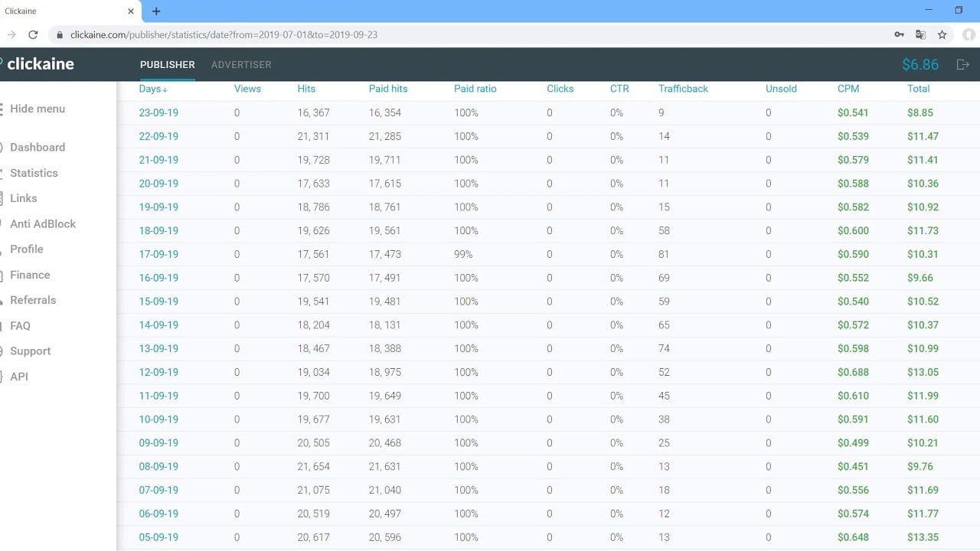Viewport: 980px width, 551px height.
Task: Open the 16-09-19 date link
Action: (x=158, y=278)
